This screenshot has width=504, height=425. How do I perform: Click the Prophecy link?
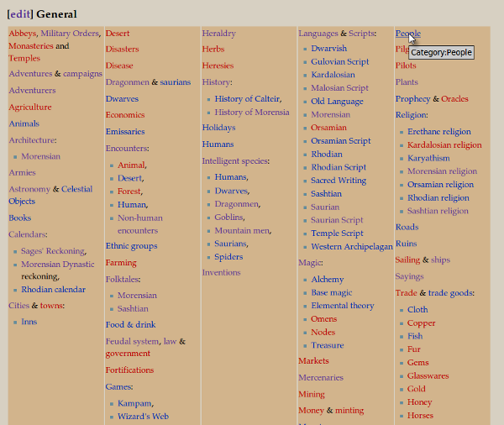(412, 99)
